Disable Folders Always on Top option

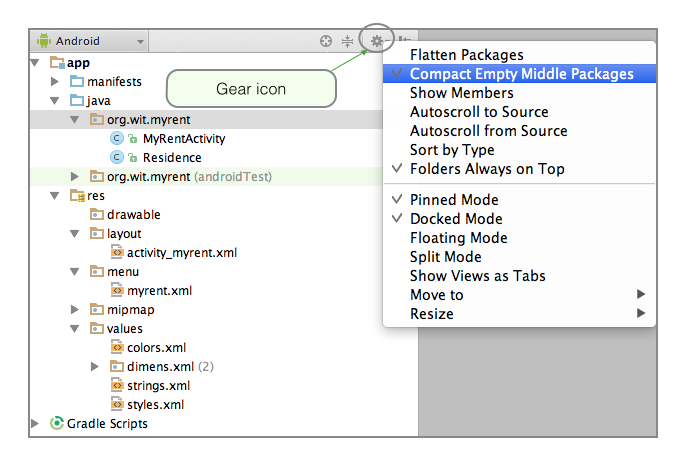coord(486,169)
